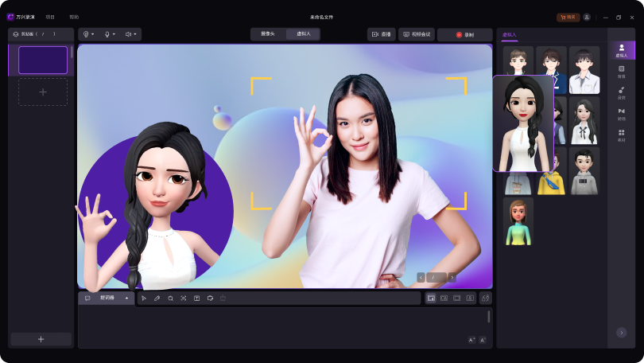Choose the screen-only layout icon
The width and height of the screenshot is (644, 363).
tap(456, 298)
